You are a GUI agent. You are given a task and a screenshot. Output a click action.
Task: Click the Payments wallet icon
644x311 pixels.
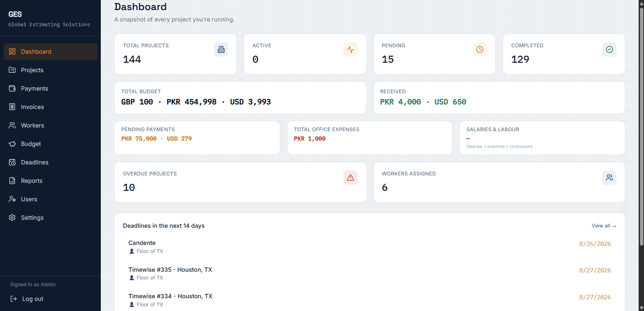12,89
